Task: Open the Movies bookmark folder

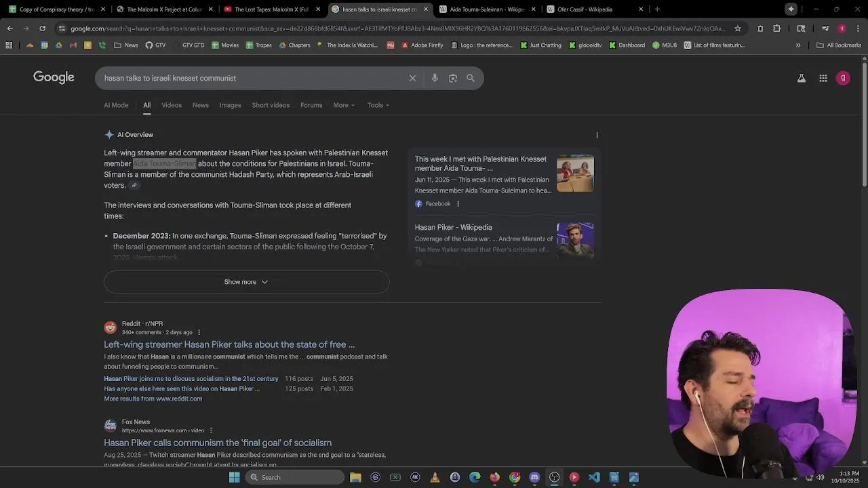Action: [224, 45]
